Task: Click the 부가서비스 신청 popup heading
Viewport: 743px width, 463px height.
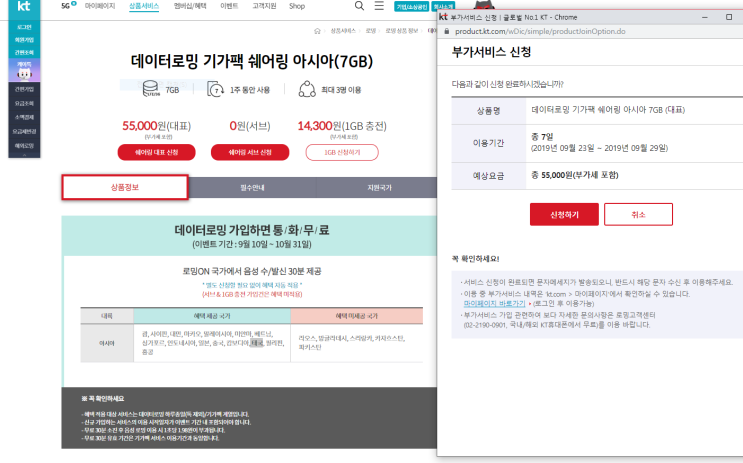Action: tap(491, 52)
